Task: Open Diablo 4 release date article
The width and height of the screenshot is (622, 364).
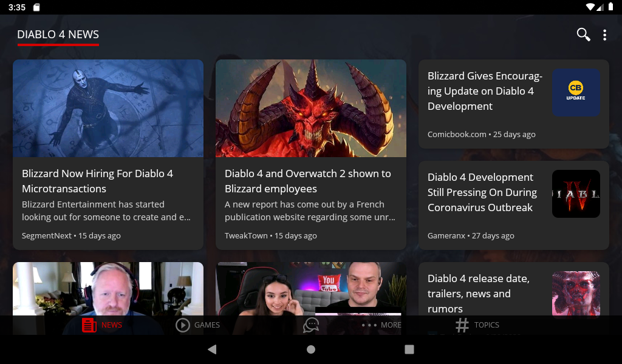Action: pyautogui.click(x=479, y=294)
